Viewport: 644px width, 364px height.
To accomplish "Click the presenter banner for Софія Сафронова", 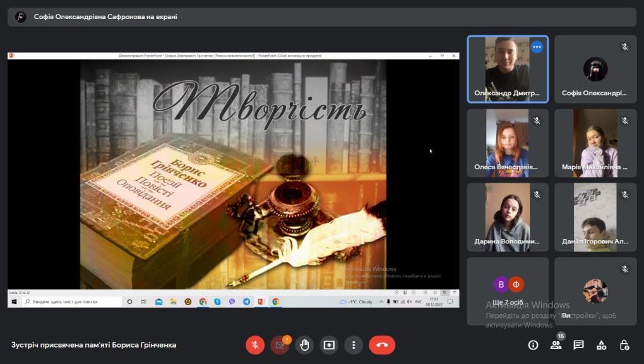I will point(105,17).
